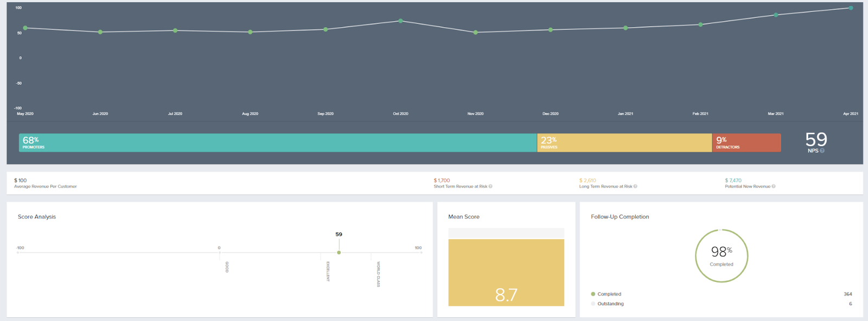Select the Jul 2020 data point on NPS chart
The width and height of the screenshot is (868, 321).
coord(175,30)
